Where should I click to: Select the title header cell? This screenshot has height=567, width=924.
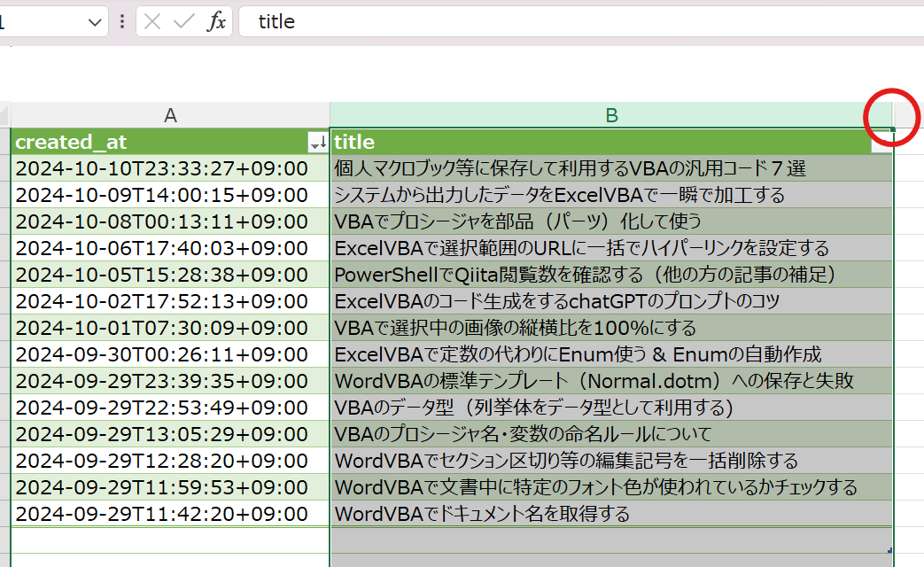[532, 142]
